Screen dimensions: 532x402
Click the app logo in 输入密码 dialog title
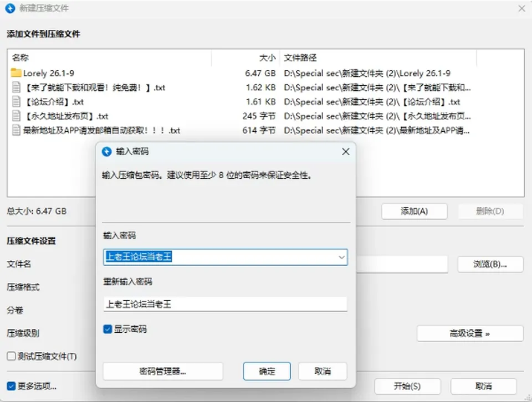coord(106,152)
